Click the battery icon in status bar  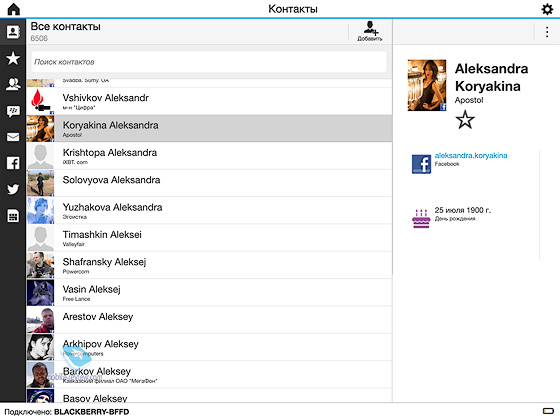point(548,411)
